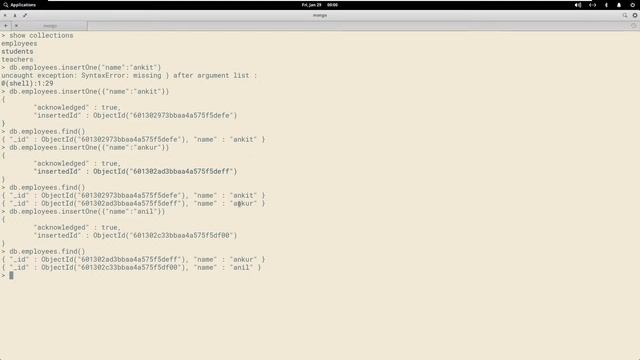Screen dimensions: 640x360
Task: Open the Applications launcher search icon
Action: pyautogui.click(x=6, y=5)
